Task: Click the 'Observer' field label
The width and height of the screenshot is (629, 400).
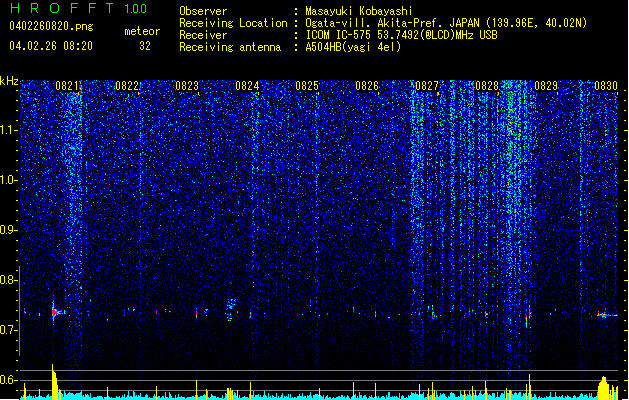Action: (x=203, y=11)
